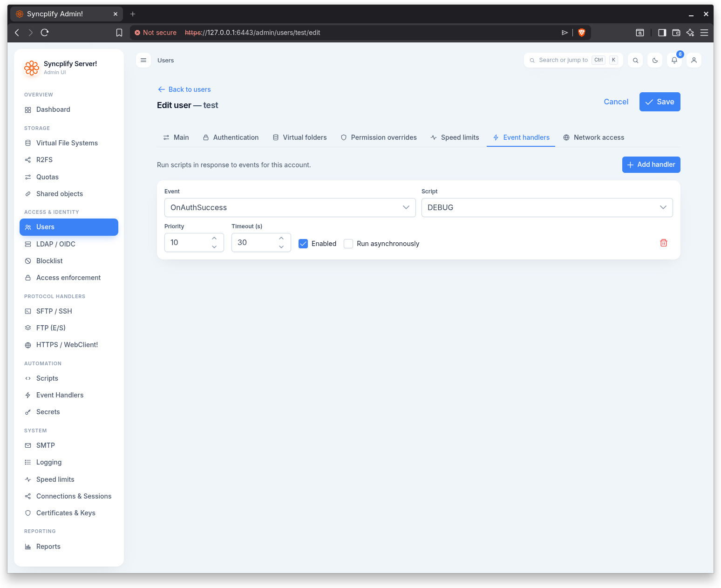Open the browser main menu

point(704,33)
